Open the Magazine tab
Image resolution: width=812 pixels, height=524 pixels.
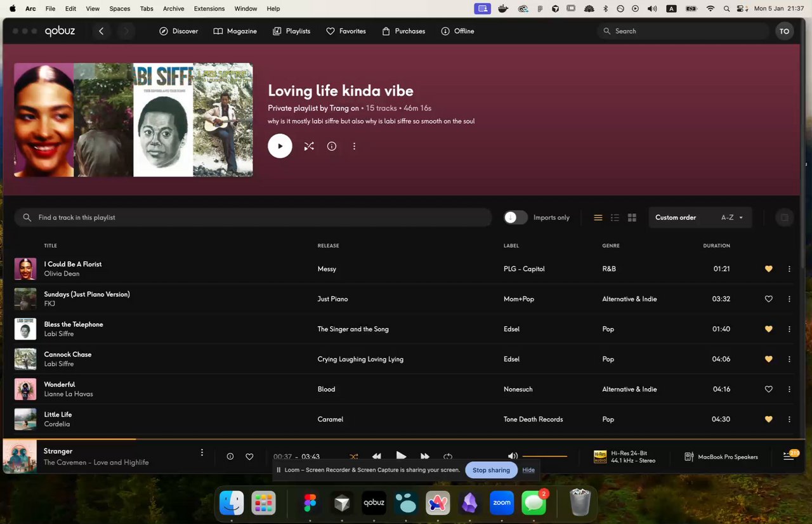click(x=235, y=31)
